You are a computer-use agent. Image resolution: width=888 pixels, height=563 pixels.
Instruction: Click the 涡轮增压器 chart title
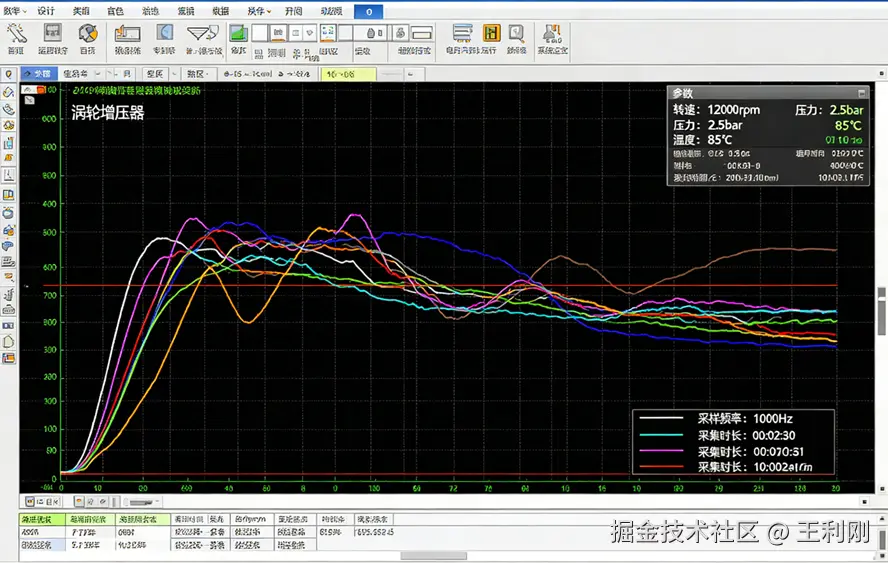click(108, 113)
